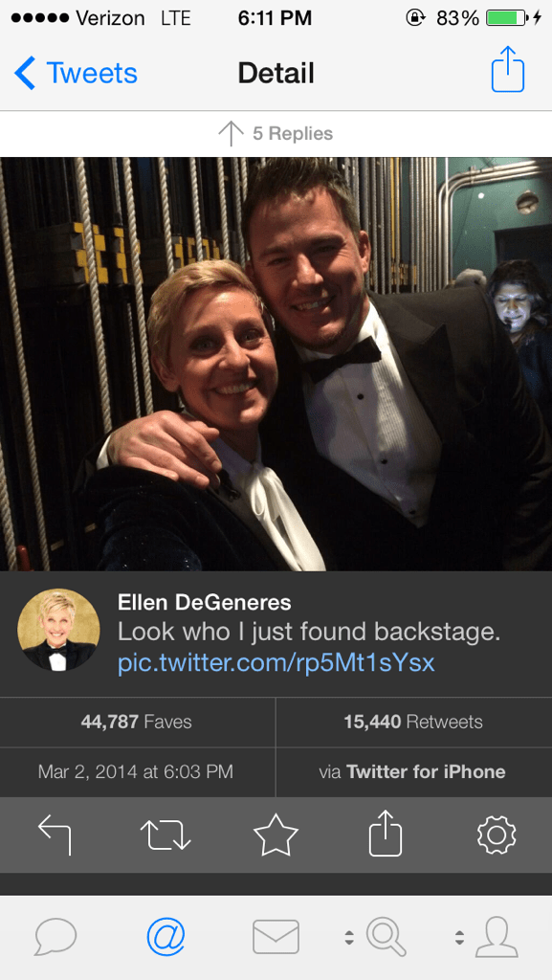View the 44,787 Faves list

pos(137,722)
